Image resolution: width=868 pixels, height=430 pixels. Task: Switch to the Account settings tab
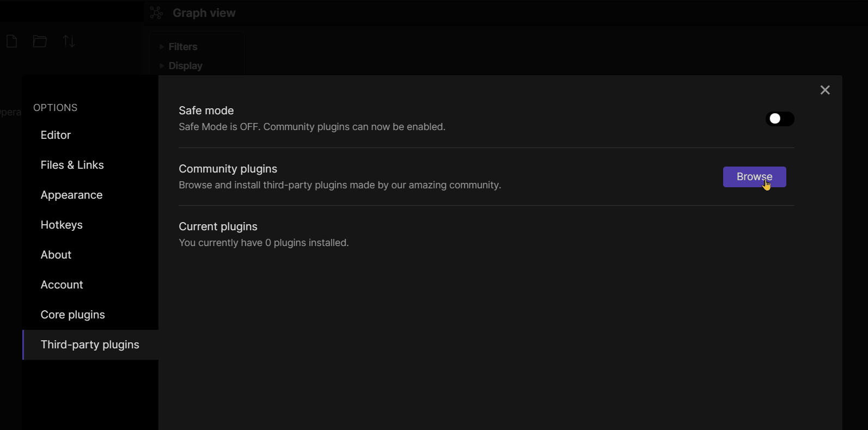(62, 285)
